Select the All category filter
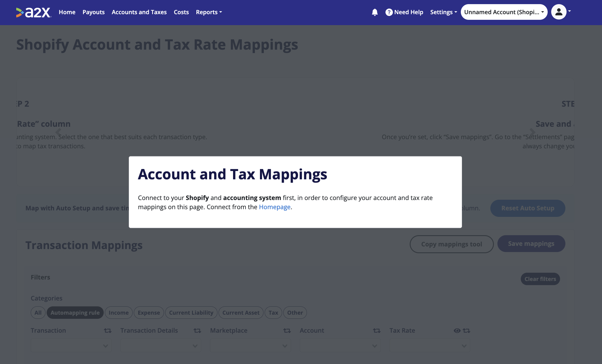Image resolution: width=602 pixels, height=364 pixels. click(x=38, y=313)
